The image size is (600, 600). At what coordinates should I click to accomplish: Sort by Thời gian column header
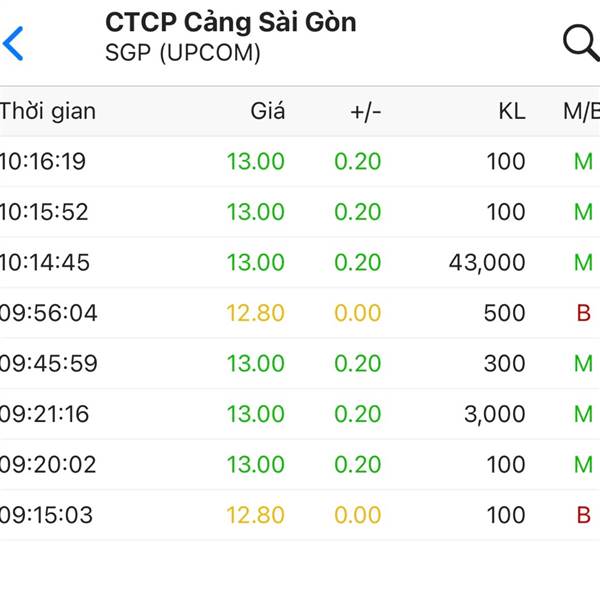[48, 111]
